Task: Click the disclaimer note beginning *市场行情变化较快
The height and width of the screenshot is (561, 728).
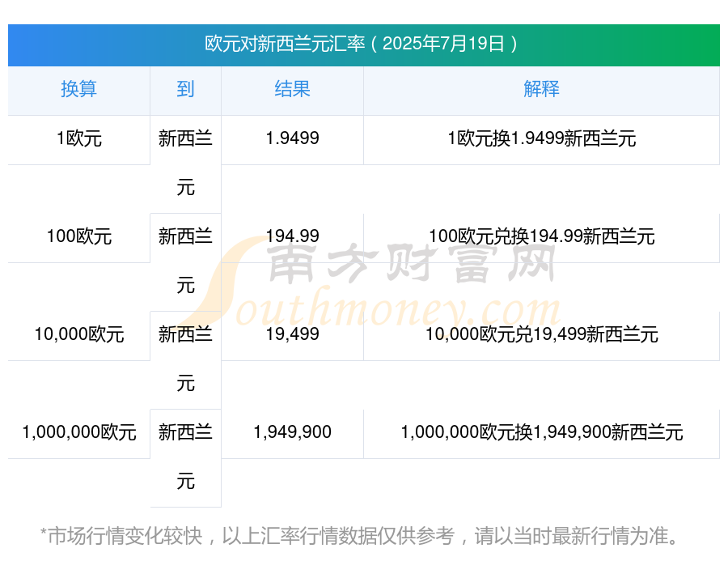Action: [358, 536]
